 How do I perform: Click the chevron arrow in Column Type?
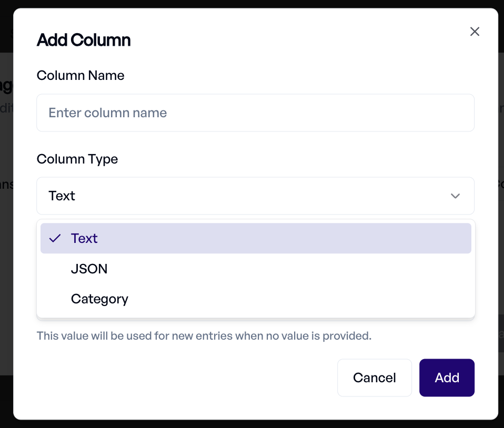point(455,196)
